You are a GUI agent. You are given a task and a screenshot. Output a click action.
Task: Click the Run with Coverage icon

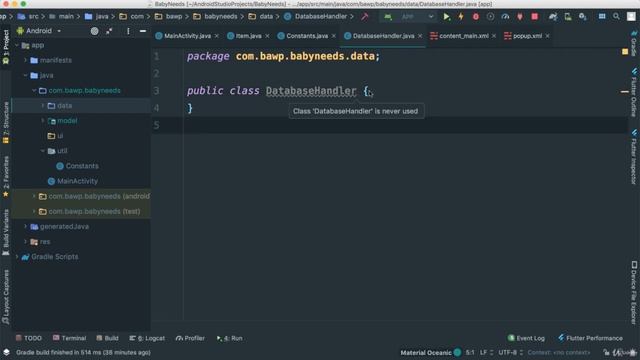[x=490, y=17]
